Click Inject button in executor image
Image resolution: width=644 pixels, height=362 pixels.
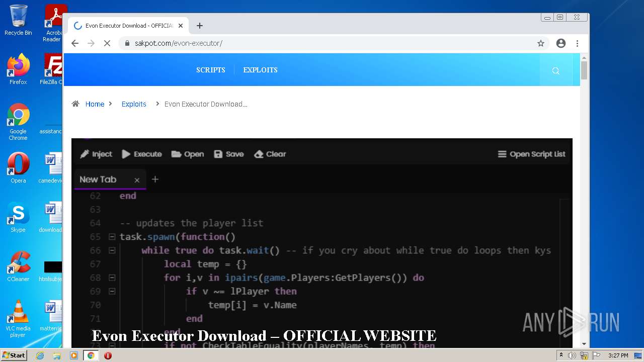coord(96,154)
